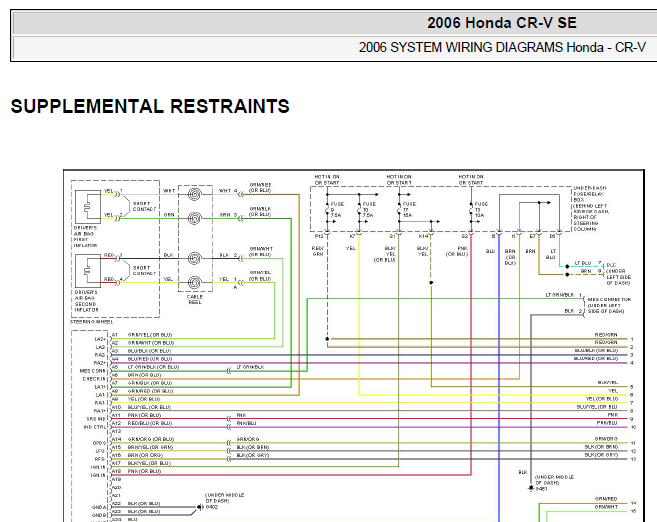Click the PNK/BLU label after the A12 connector
The image size is (657, 522).
[246, 423]
